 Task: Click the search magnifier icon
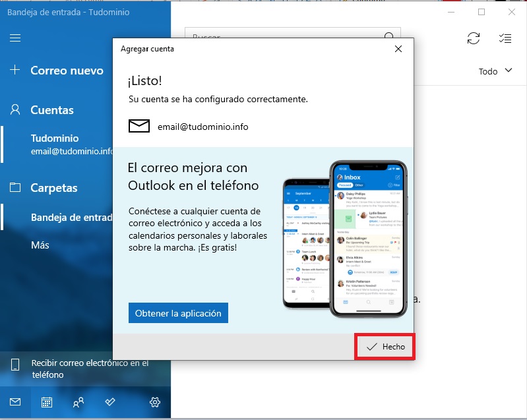point(389,35)
